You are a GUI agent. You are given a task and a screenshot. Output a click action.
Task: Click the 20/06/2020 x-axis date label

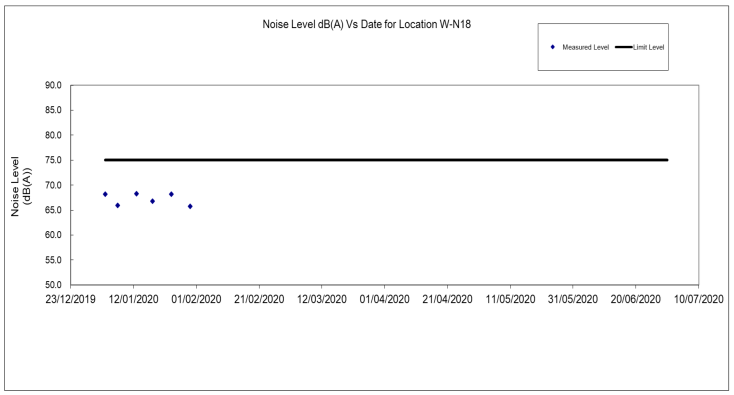tap(636, 300)
